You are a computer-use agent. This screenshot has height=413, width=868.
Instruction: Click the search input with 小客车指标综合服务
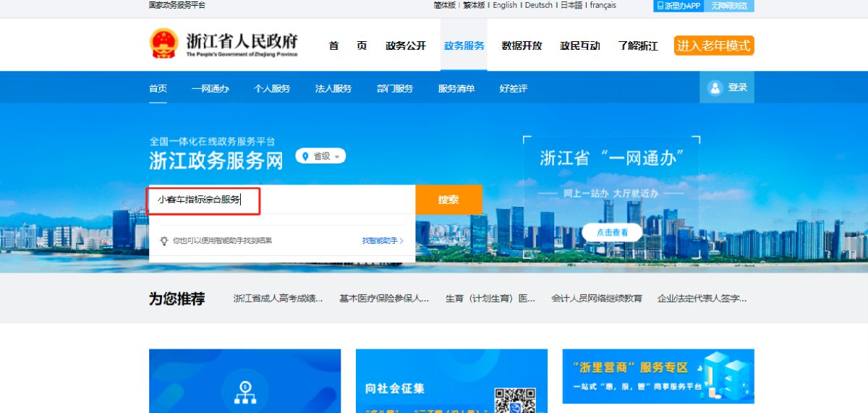point(282,200)
